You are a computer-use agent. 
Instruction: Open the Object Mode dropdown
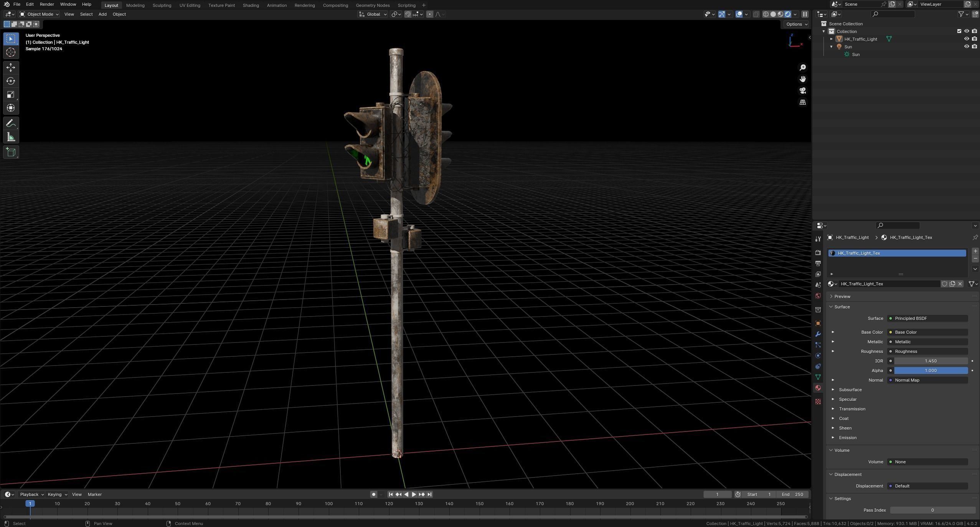40,14
